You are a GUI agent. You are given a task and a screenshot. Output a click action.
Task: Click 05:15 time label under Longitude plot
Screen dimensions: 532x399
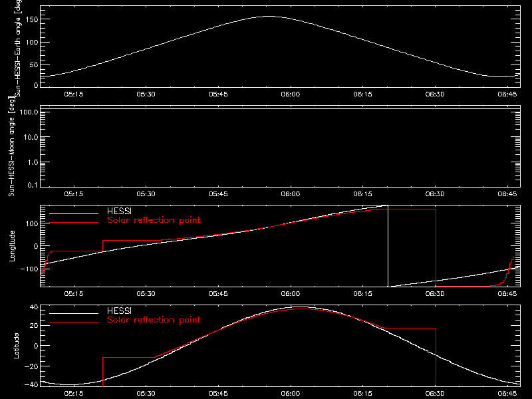click(74, 293)
